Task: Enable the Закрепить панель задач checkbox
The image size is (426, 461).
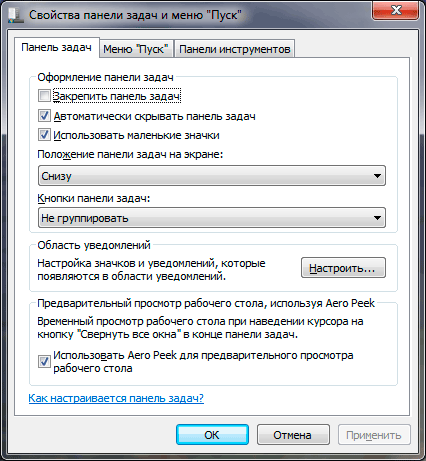Action: [x=44, y=96]
